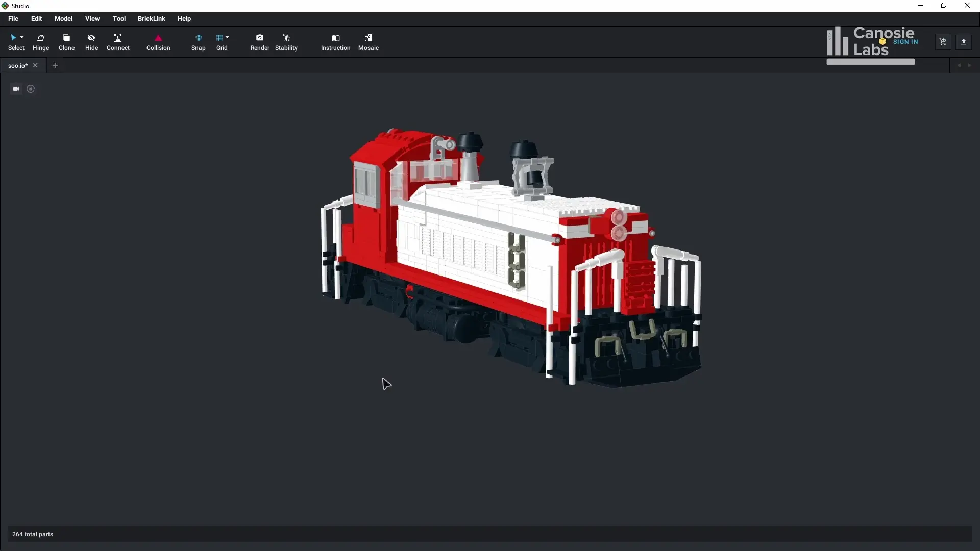Select the Connect tool
The height and width of the screenshot is (551, 980).
118,42
